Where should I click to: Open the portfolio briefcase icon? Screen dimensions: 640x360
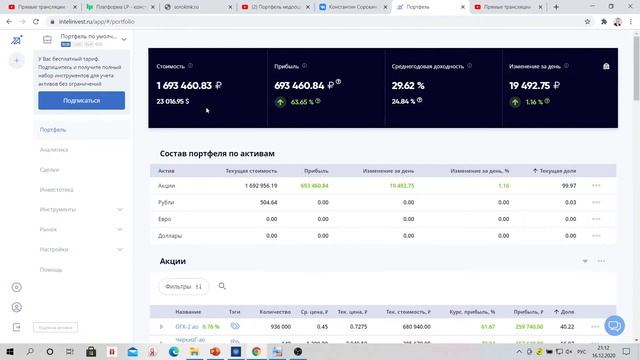pos(47,40)
